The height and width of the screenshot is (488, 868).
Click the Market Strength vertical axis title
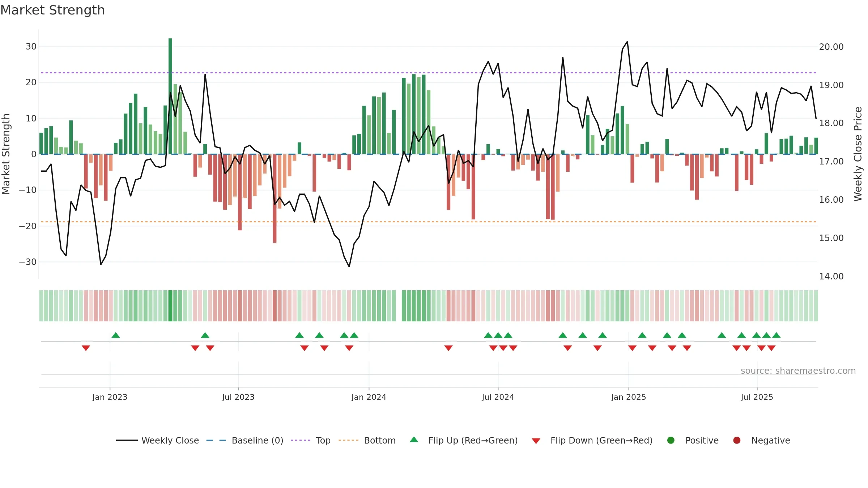tap(6, 154)
